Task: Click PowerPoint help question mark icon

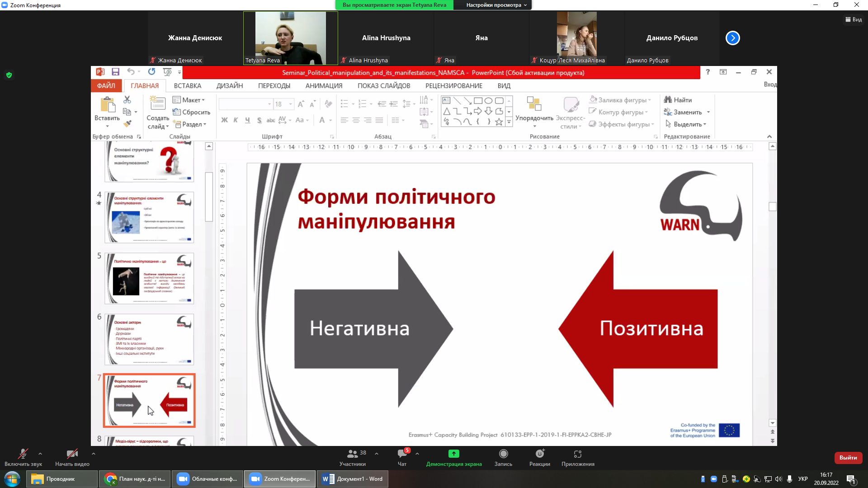Action: [x=708, y=72]
